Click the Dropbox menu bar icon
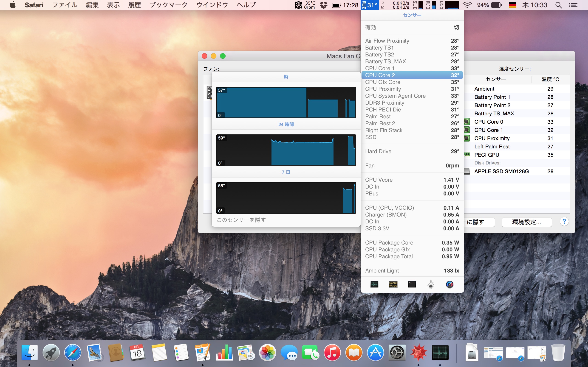The width and height of the screenshot is (588, 367). pos(323,5)
